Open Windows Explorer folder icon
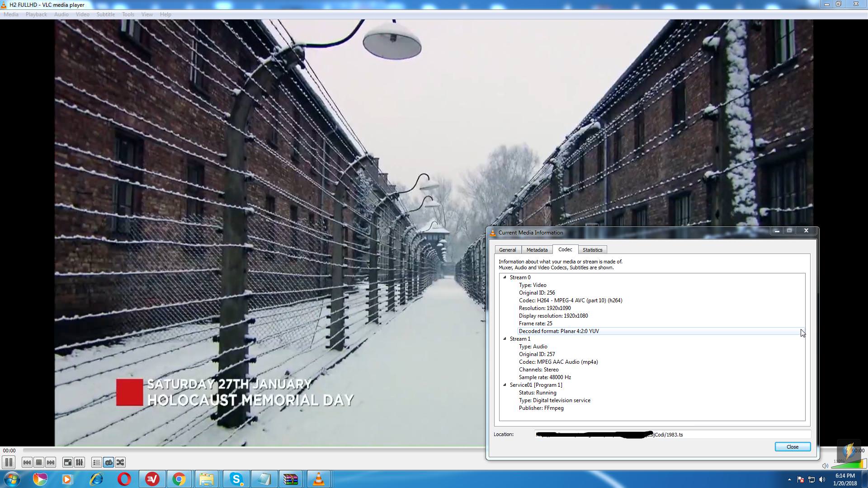Viewport: 868px width, 488px height. 206,479
